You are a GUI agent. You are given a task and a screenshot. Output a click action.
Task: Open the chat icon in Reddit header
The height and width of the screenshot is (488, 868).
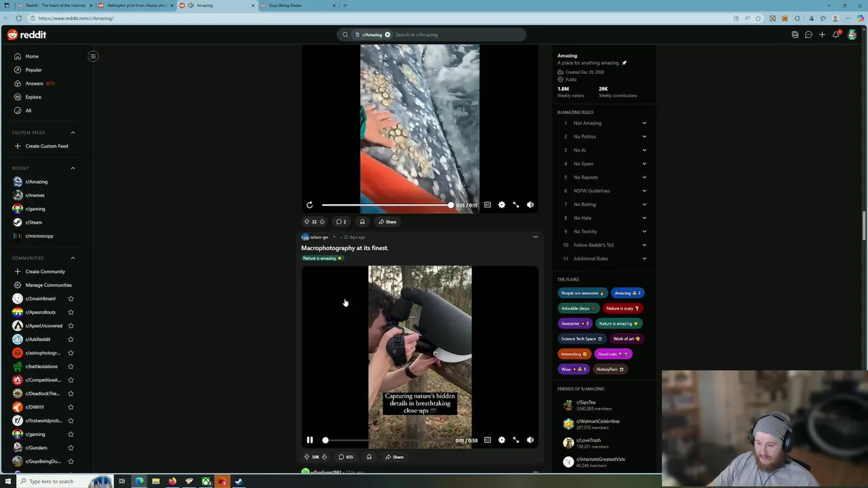[x=808, y=35]
